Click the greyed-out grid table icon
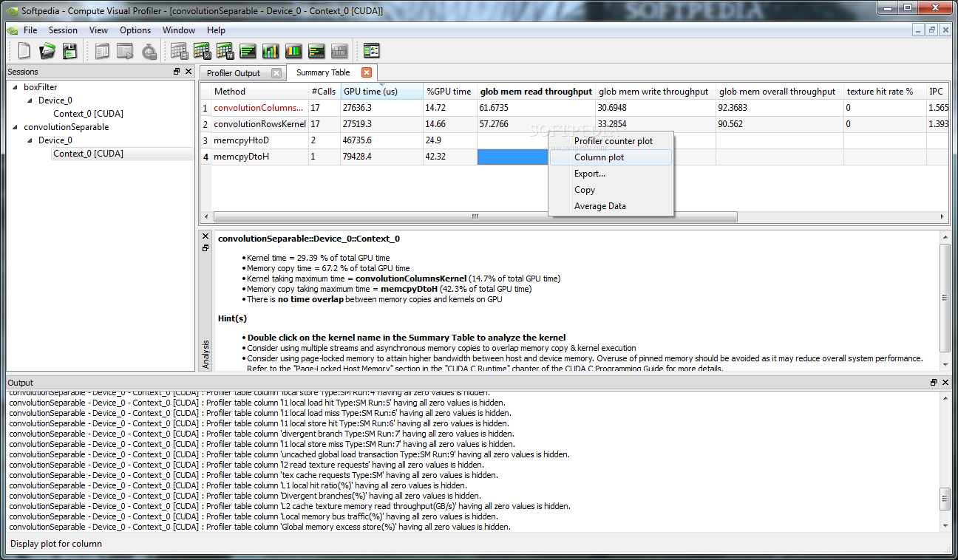Image resolution: width=958 pixels, height=560 pixels. tap(339, 51)
